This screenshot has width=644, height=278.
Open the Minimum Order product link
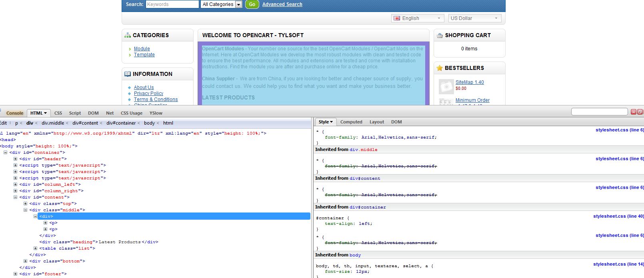[x=472, y=100]
